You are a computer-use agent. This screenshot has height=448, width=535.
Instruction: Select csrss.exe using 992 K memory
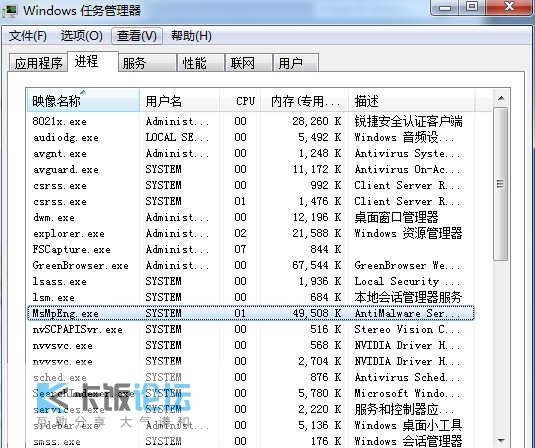[x=250, y=185]
